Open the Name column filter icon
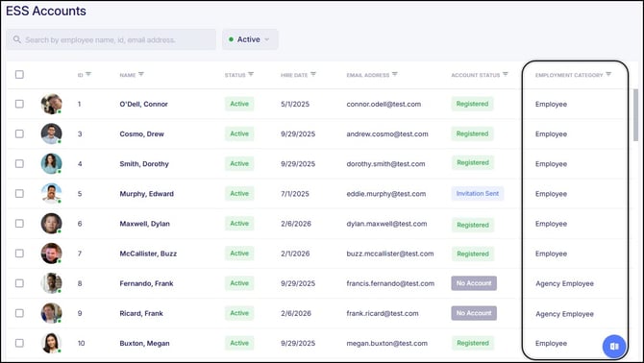This screenshot has height=363, width=644. click(141, 74)
